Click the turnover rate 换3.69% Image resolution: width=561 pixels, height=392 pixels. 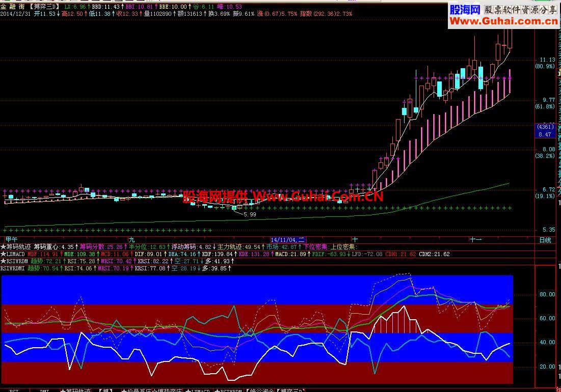point(219,14)
